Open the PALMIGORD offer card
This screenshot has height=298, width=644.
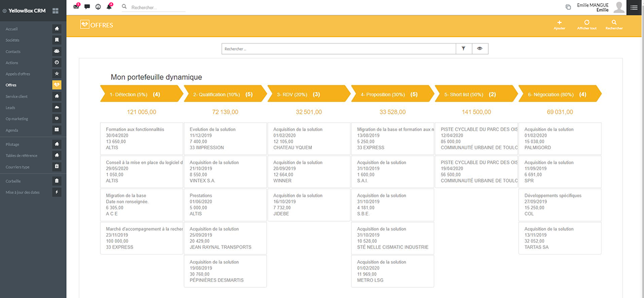560,139
